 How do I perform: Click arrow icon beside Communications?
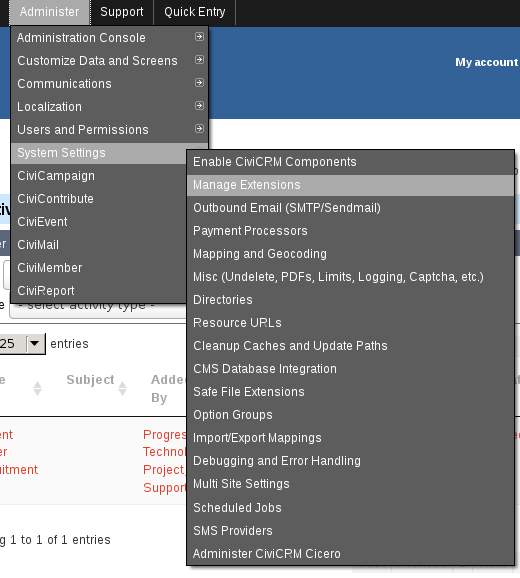click(x=199, y=83)
